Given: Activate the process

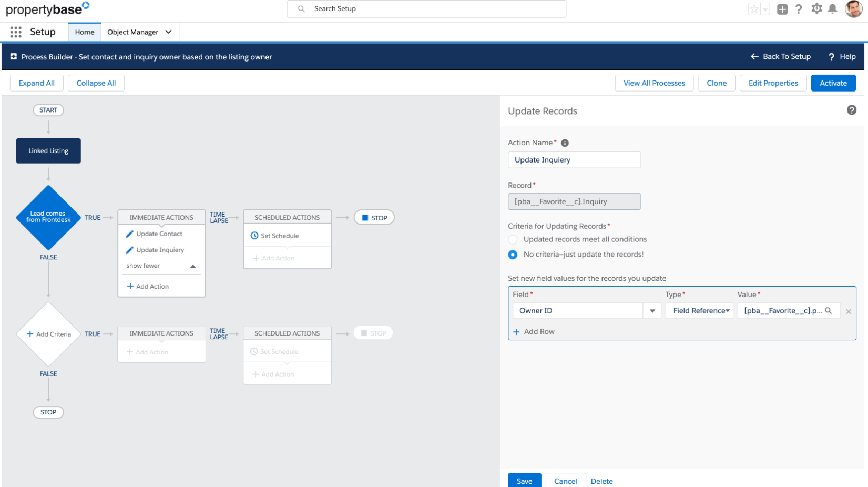Looking at the screenshot, I should [x=833, y=83].
